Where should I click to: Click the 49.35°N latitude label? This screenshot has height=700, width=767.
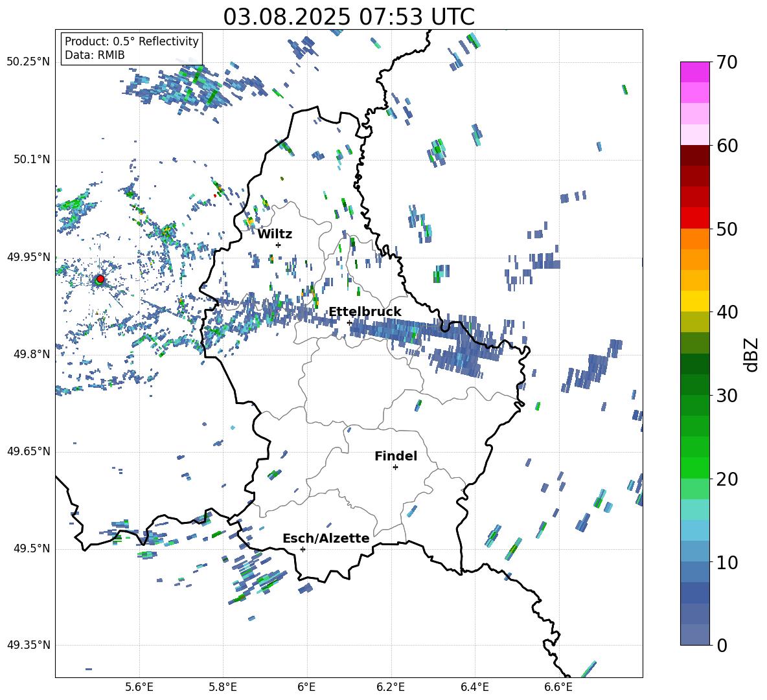[29, 645]
